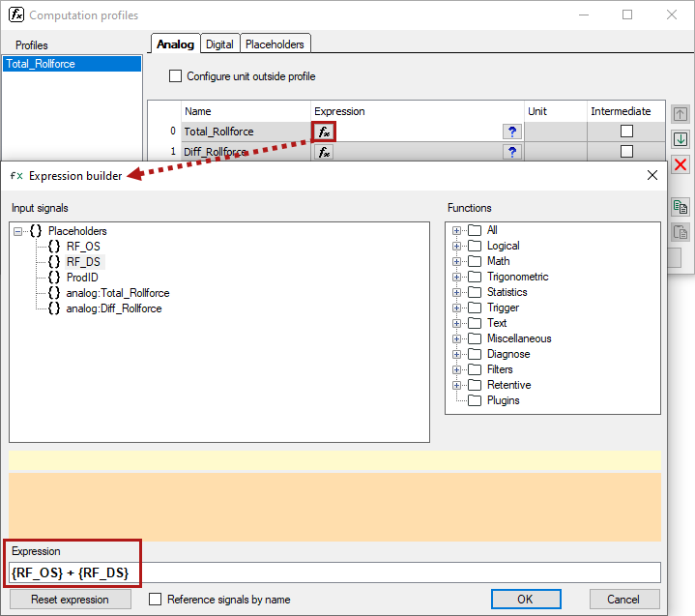
Task: Expand the Trigonometric functions category
Action: coord(456,278)
